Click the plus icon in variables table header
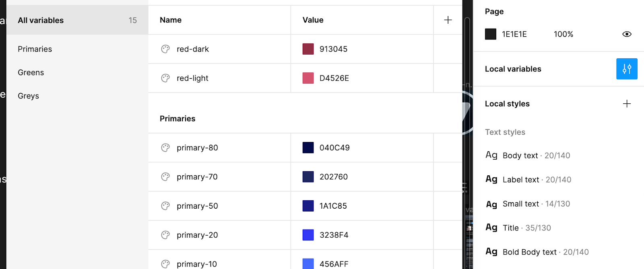The width and height of the screenshot is (644, 269). pyautogui.click(x=448, y=20)
